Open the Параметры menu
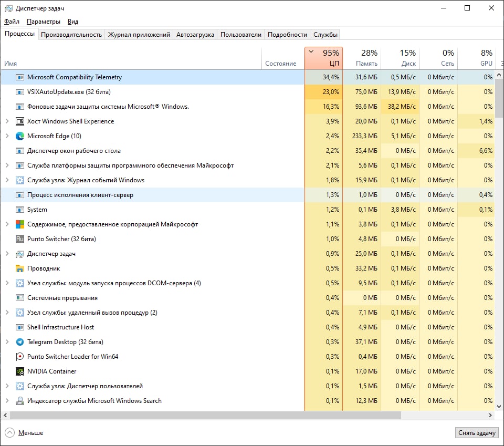Viewport: 504px width, 446px height. 44,22
